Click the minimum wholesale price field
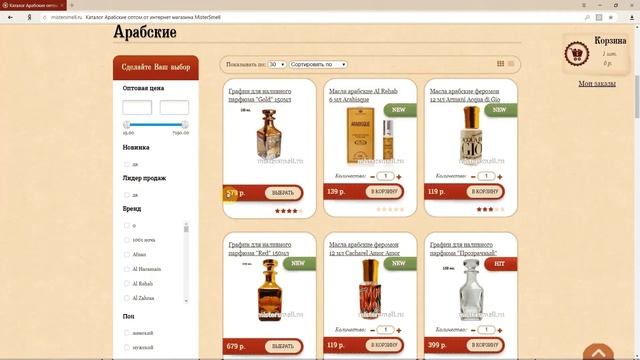The height and width of the screenshot is (360, 640). coord(137,108)
